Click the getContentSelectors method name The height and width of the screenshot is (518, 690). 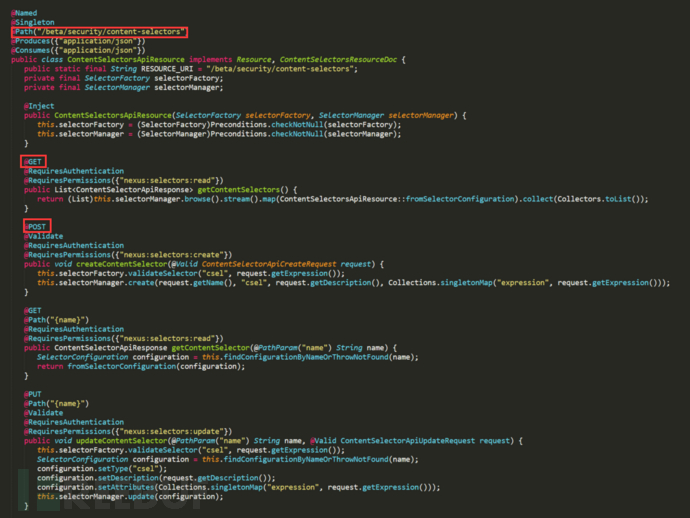click(x=239, y=190)
